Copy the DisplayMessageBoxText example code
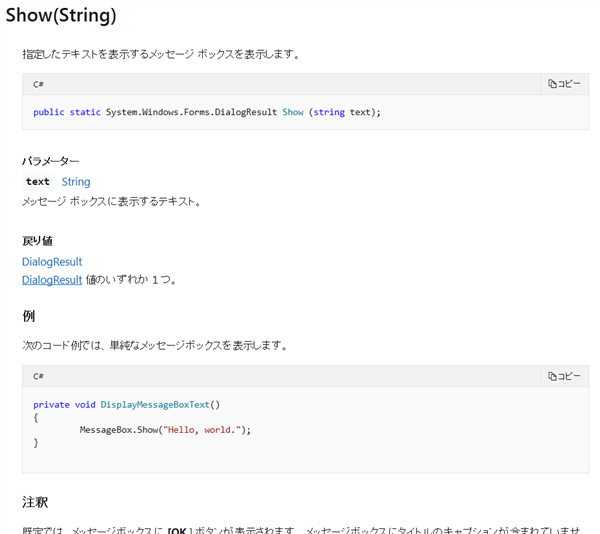The width and height of the screenshot is (600, 534). coord(564,376)
